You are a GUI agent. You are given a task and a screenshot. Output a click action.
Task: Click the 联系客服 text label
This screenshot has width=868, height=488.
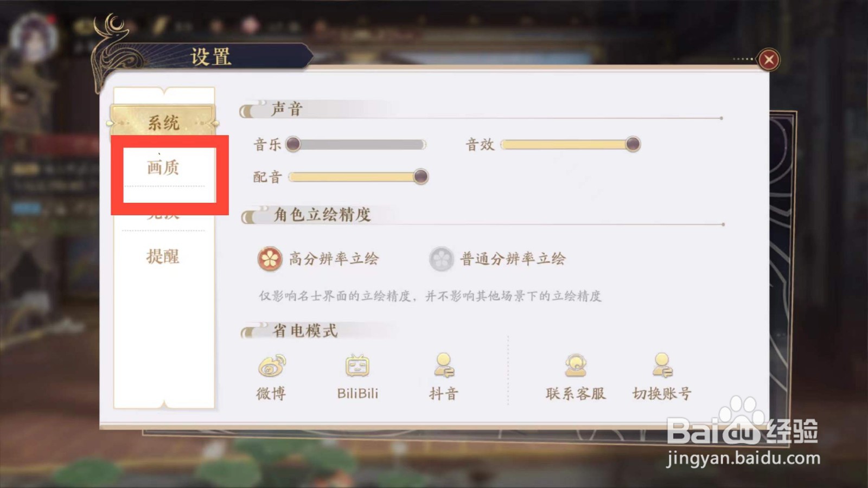[x=576, y=393]
